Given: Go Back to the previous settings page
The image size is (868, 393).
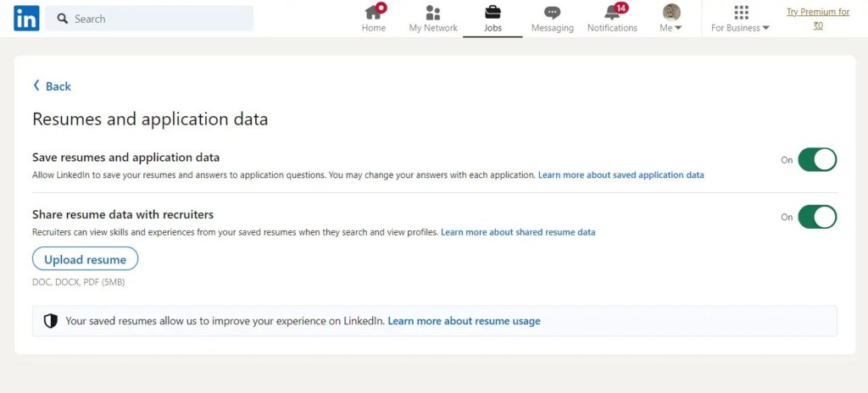Looking at the screenshot, I should tap(52, 86).
